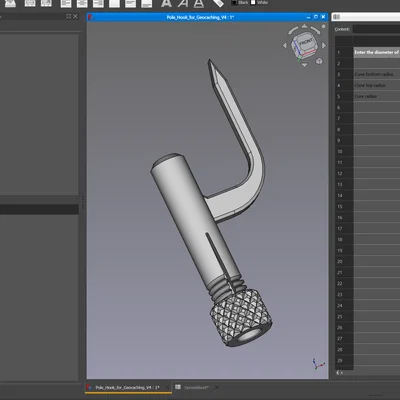The width and height of the screenshot is (400, 400).
Task: Close the Spreadsheet tab
Action: click(x=217, y=387)
